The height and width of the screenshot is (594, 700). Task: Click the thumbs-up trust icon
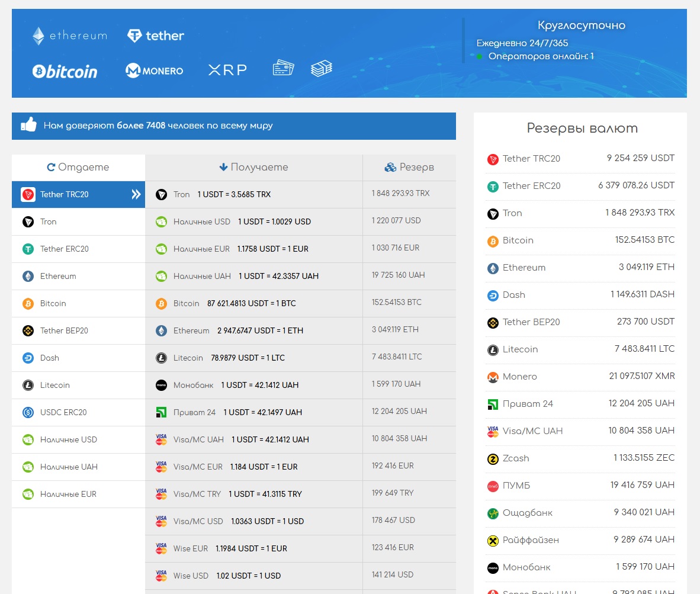[28, 126]
